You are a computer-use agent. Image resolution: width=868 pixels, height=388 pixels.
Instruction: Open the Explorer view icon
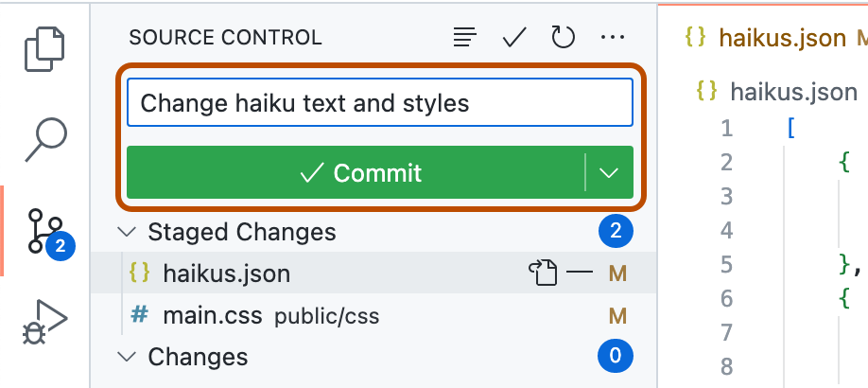coord(44,50)
